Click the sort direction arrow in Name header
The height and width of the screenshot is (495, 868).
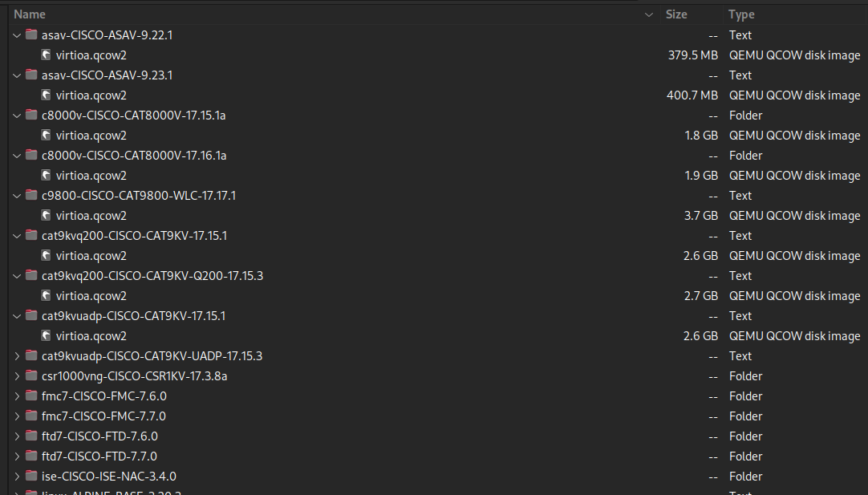coord(648,14)
